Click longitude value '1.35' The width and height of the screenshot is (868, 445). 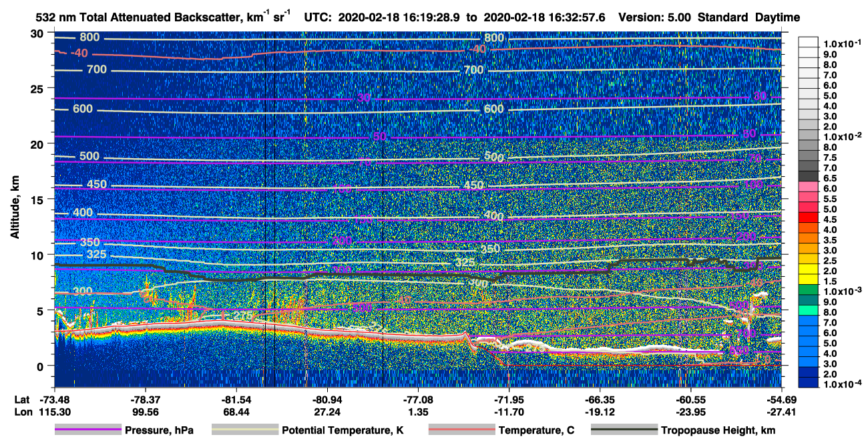[x=417, y=412]
